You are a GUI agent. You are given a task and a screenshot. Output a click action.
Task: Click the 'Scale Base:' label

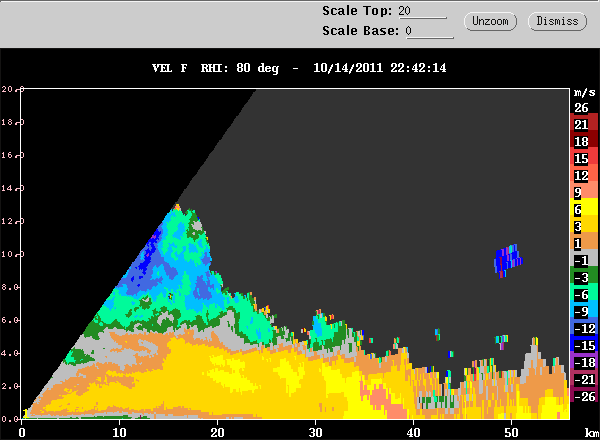click(x=360, y=31)
